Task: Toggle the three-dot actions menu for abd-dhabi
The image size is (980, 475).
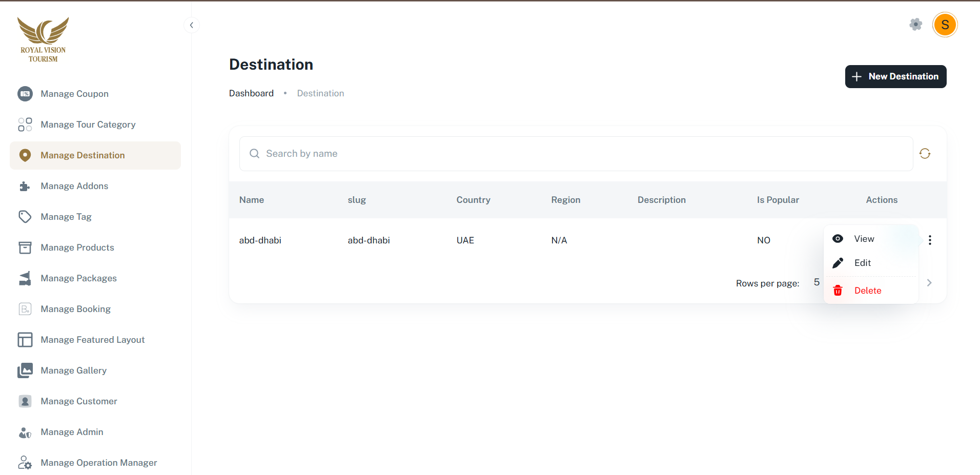Action: (x=930, y=240)
